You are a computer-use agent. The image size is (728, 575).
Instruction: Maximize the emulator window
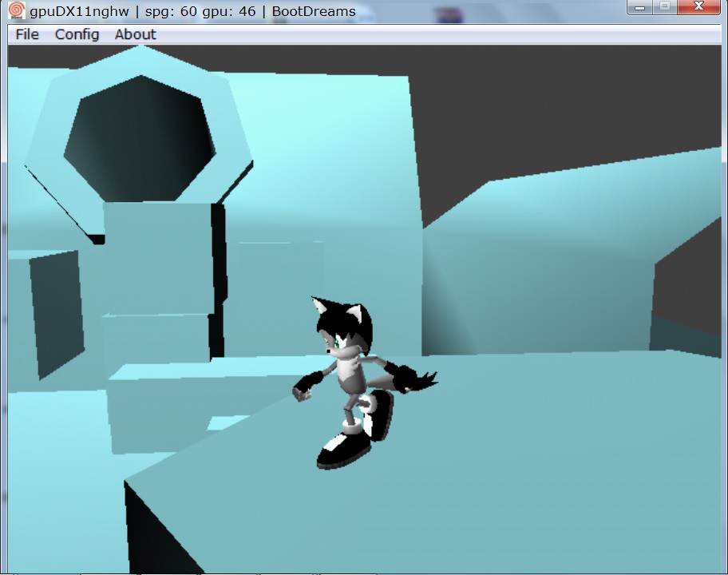pos(664,7)
